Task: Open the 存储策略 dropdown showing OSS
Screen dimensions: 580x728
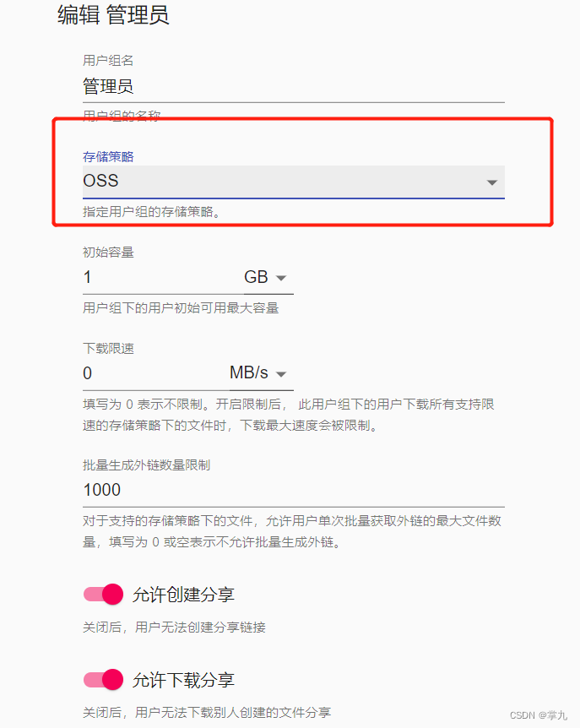Action: pos(287,181)
